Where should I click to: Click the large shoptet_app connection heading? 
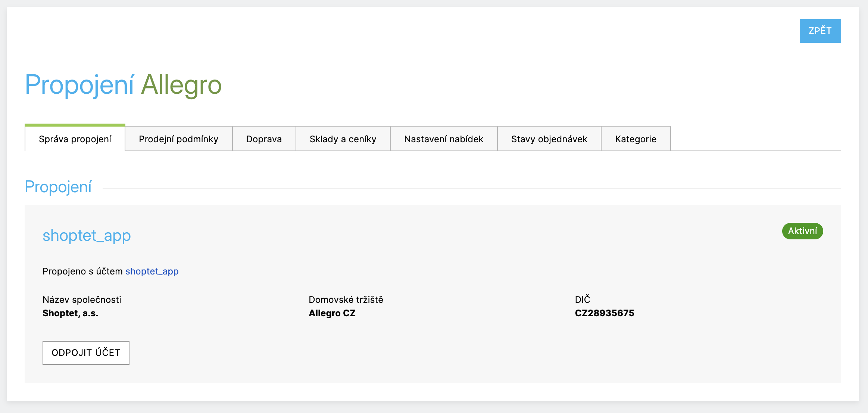[x=87, y=235]
